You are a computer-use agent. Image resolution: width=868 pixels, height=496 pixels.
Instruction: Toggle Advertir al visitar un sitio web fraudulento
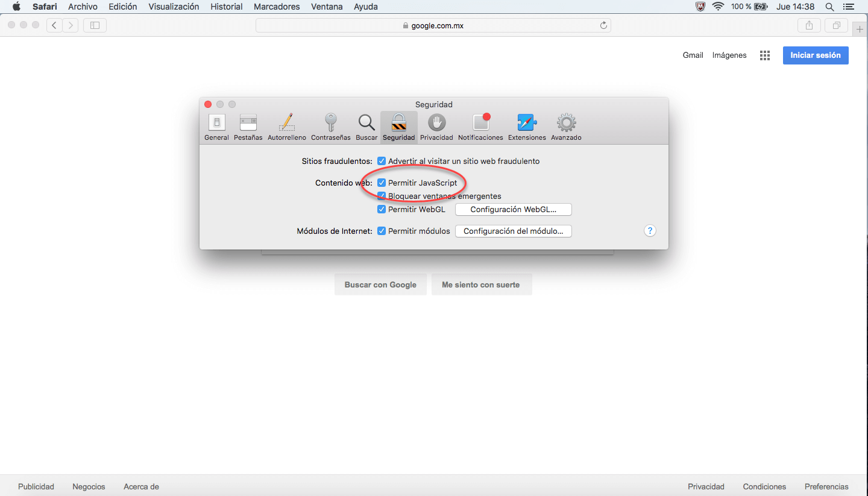[382, 161]
